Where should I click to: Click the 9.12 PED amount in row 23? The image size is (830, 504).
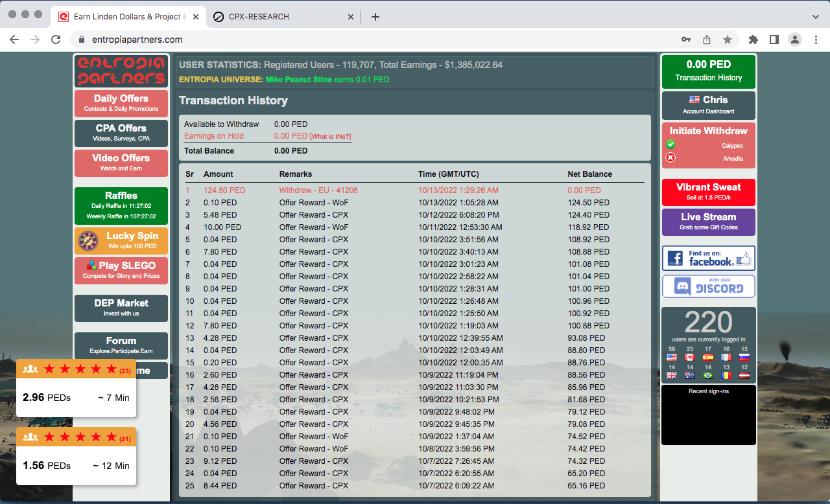(220, 461)
